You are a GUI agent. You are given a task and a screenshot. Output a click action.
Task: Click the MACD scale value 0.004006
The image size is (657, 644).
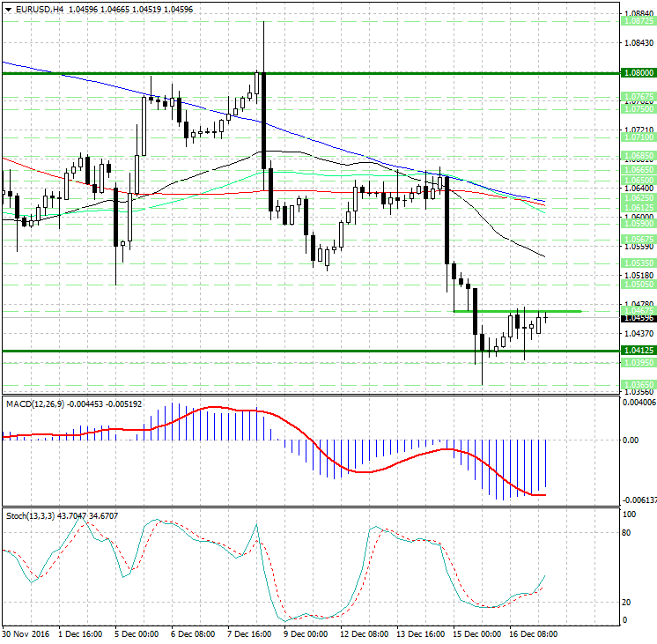639,403
